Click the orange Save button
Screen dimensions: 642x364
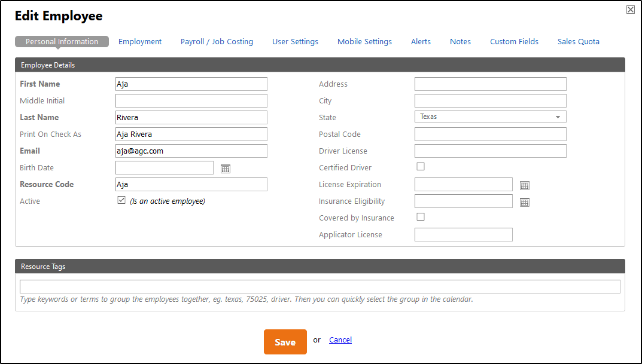point(285,342)
